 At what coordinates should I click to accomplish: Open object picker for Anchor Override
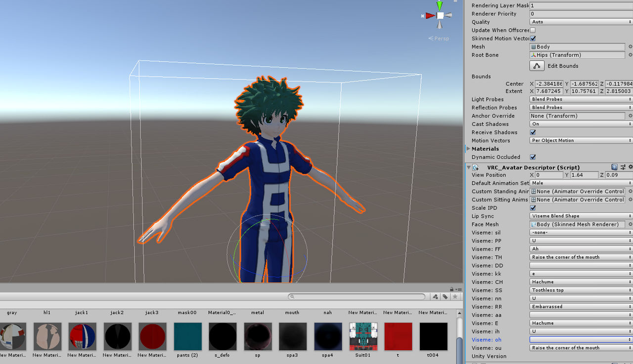pos(630,116)
